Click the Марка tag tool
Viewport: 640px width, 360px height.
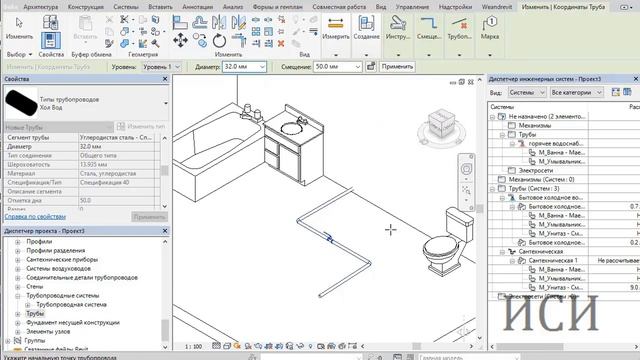point(489,28)
